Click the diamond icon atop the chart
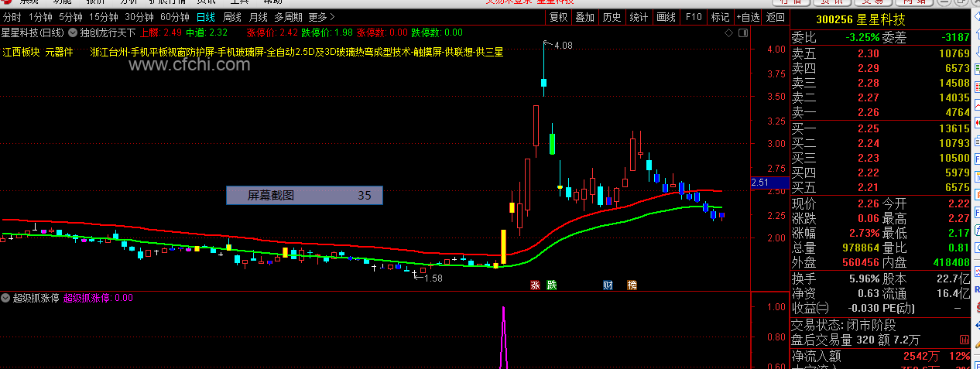The height and width of the screenshot is (369, 980). (x=729, y=32)
